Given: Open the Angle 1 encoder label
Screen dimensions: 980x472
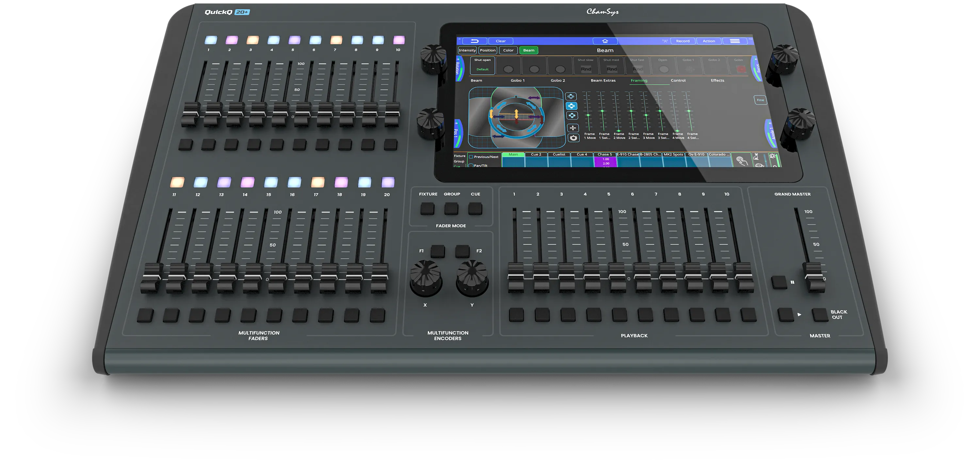Looking at the screenshot, I should [x=772, y=134].
